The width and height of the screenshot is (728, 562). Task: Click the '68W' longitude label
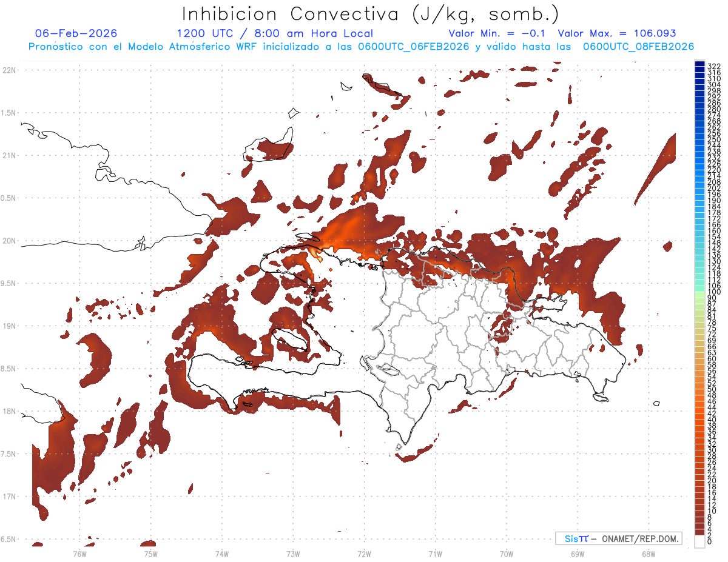click(x=649, y=553)
